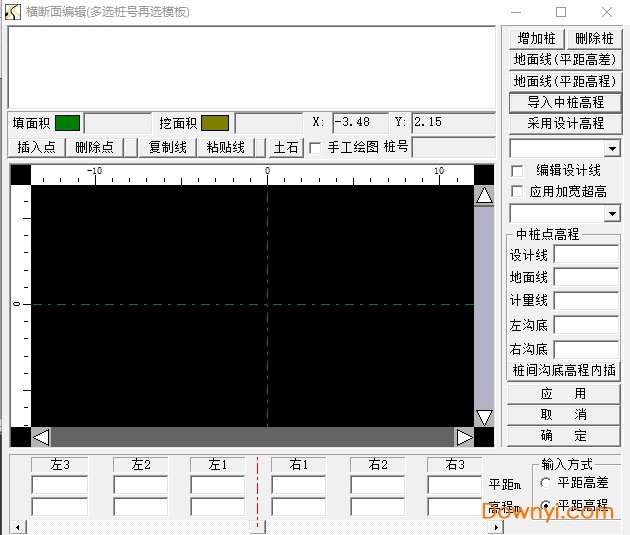The width and height of the screenshot is (630, 535).
Task: Click the olive 挖面积 color swatch
Action: 215,123
